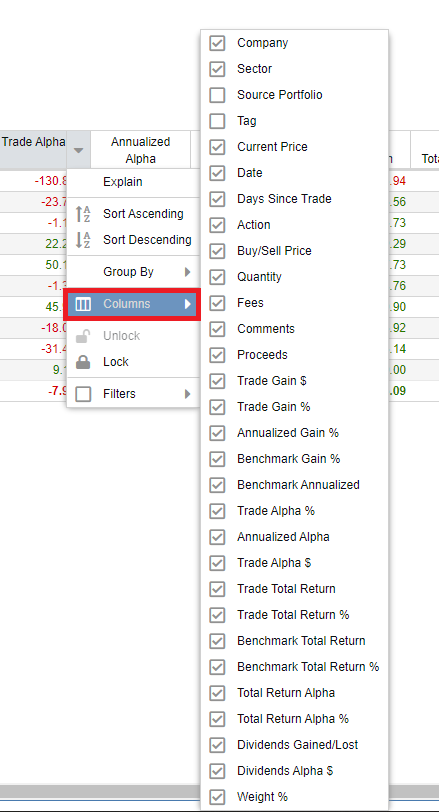Open the Trade Alpha column header dropdown arrow

78,150
